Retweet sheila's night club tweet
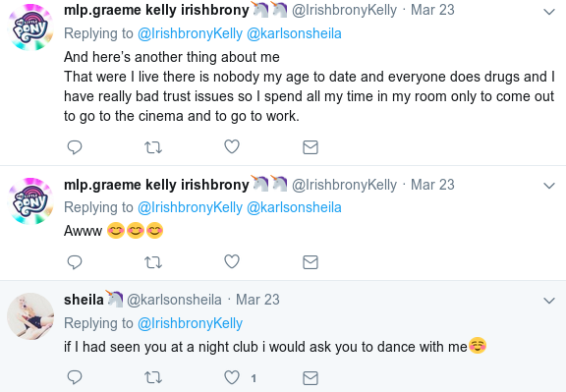The width and height of the screenshot is (566, 392). point(153,378)
